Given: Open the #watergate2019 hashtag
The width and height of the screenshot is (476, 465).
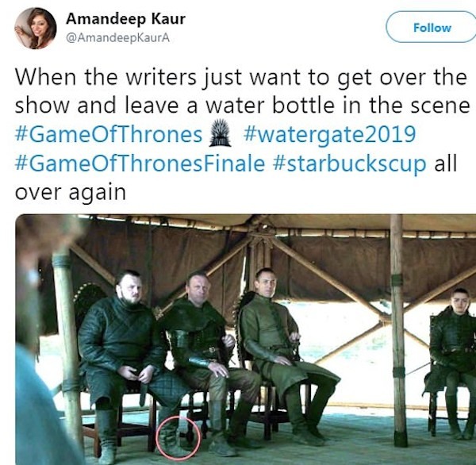Looking at the screenshot, I should click(x=329, y=134).
